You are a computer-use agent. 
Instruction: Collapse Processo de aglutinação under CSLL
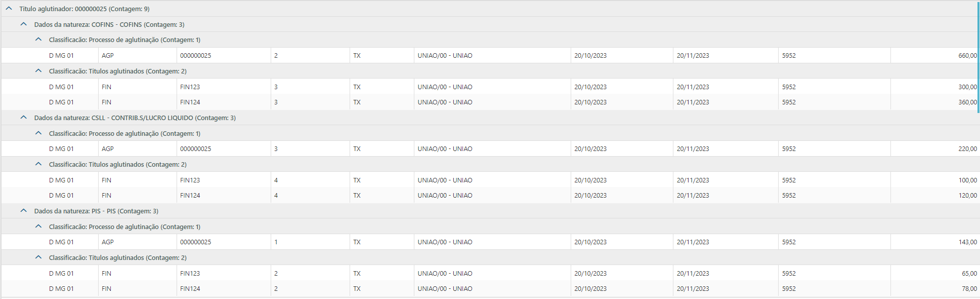pyautogui.click(x=38, y=133)
